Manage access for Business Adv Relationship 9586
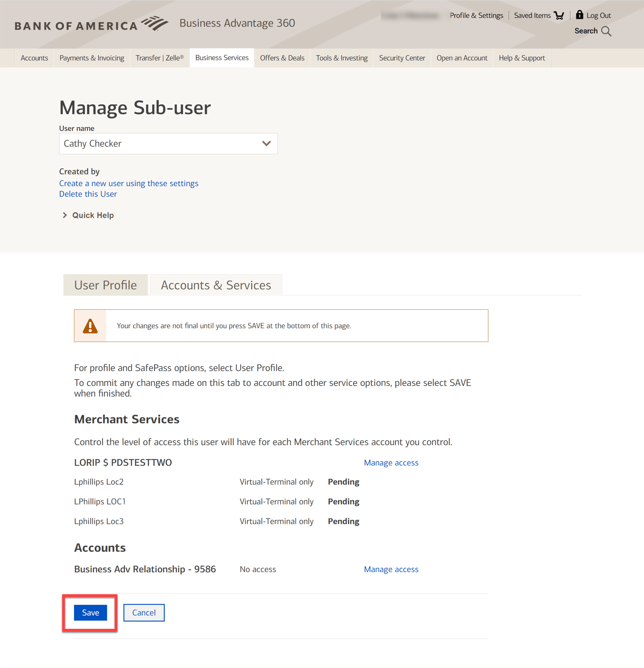 pyautogui.click(x=391, y=569)
